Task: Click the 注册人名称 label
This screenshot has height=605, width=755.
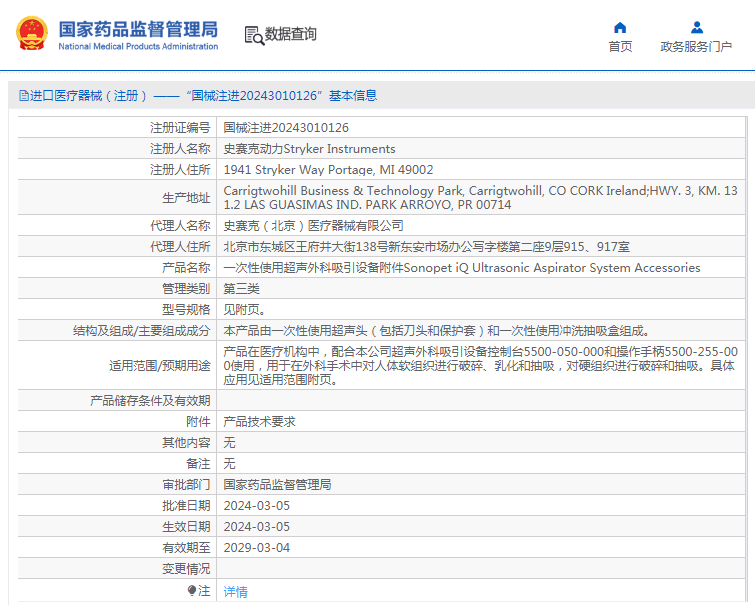Action: pos(180,149)
